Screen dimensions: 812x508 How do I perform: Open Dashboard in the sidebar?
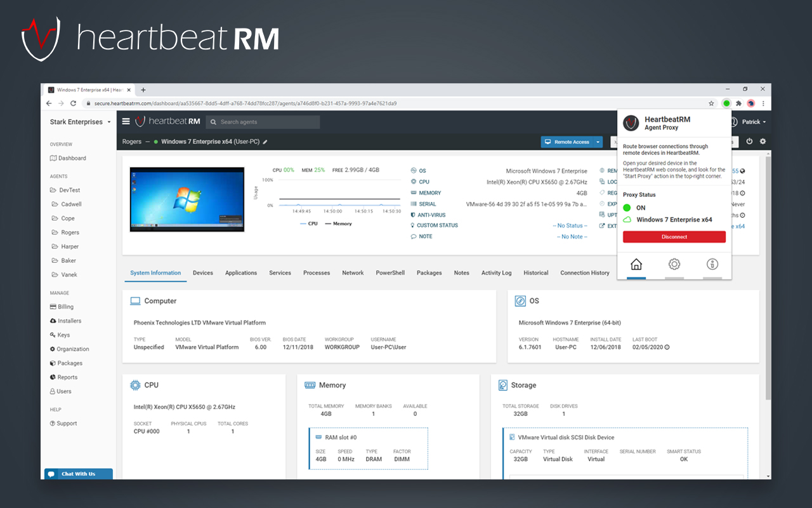(x=68, y=158)
